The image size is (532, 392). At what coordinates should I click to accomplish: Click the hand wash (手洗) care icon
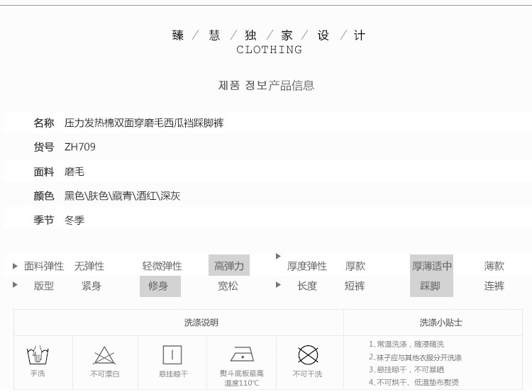[x=38, y=354]
